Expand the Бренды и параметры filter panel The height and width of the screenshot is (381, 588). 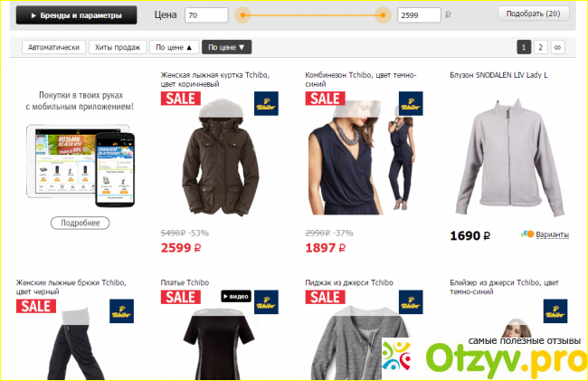coord(77,15)
